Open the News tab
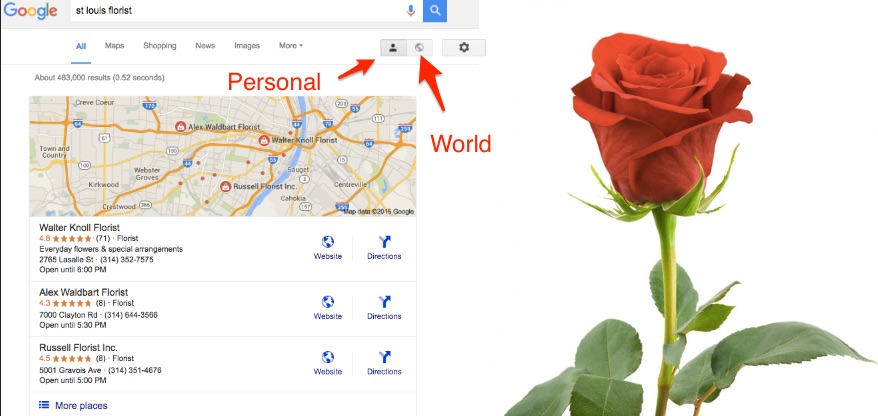The height and width of the screenshot is (416, 878). coord(205,46)
